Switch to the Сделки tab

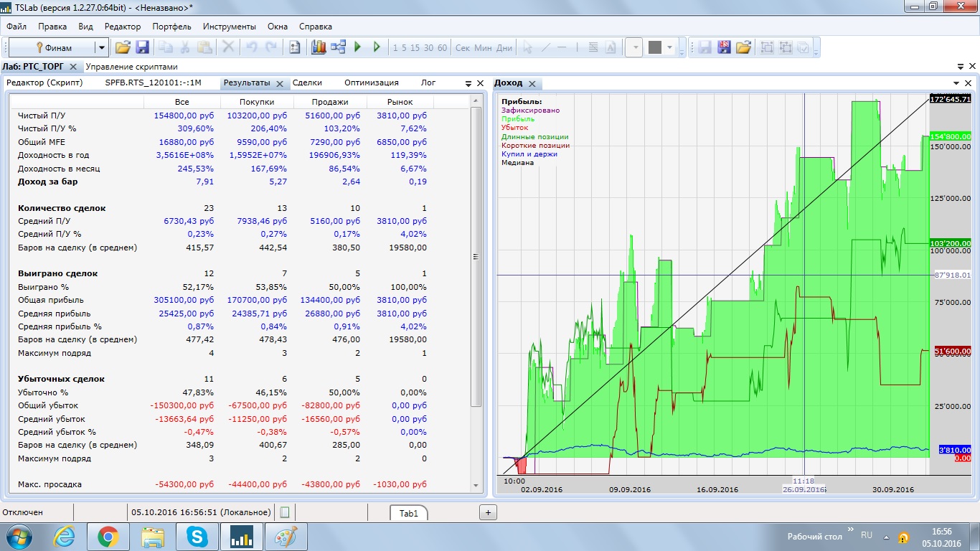[x=307, y=83]
